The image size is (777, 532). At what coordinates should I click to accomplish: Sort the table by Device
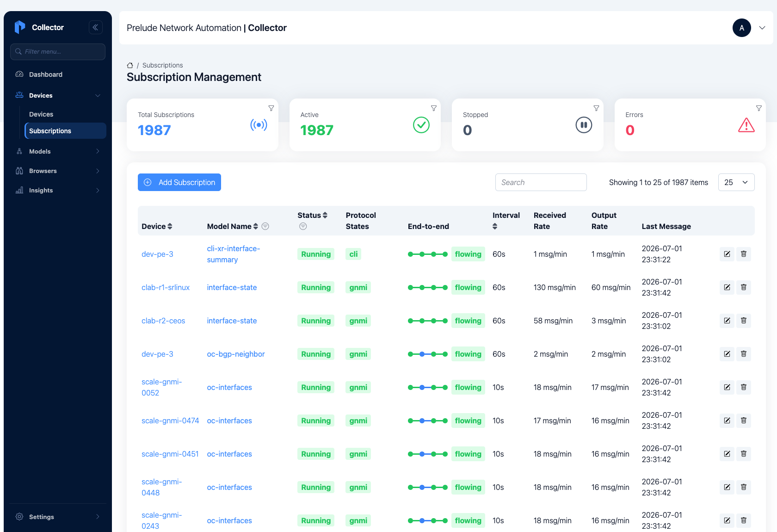coord(170,226)
